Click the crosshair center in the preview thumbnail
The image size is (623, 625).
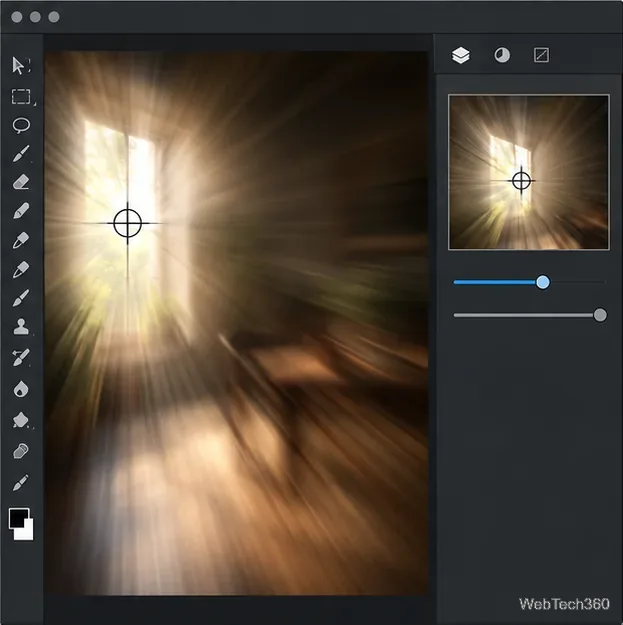click(x=521, y=181)
